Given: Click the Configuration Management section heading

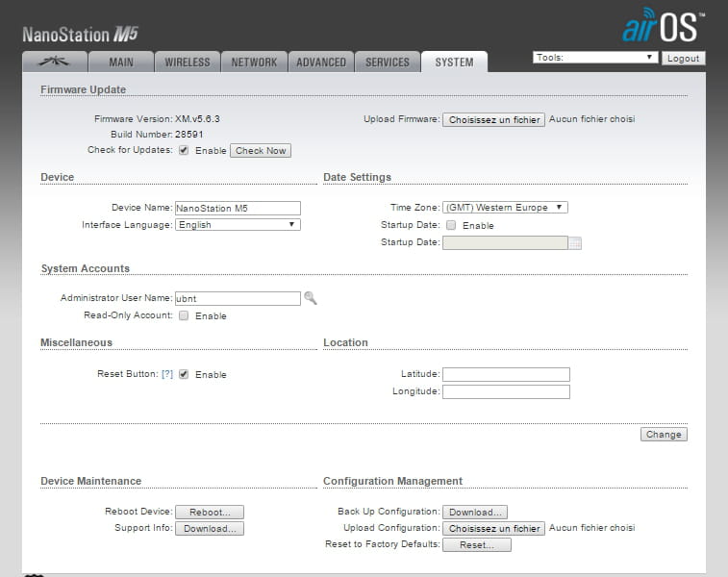Looking at the screenshot, I should pyautogui.click(x=392, y=481).
